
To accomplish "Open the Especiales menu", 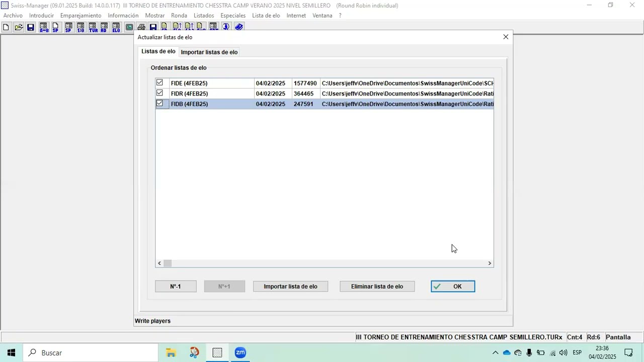I will (233, 16).
